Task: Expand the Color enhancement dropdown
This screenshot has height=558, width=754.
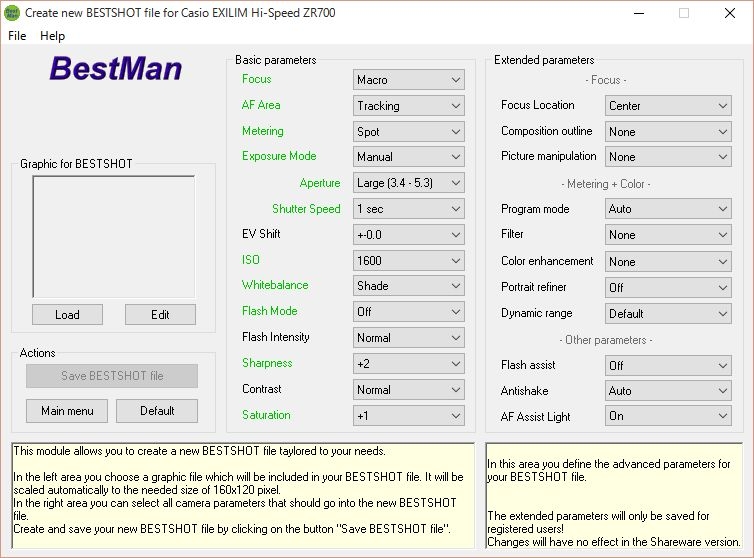Action: [x=668, y=262]
